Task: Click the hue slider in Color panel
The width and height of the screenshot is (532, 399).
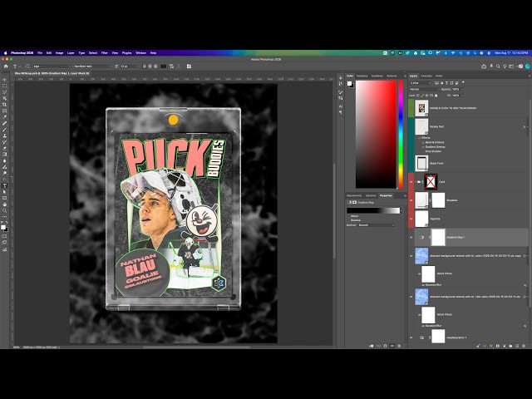Action: 401,134
